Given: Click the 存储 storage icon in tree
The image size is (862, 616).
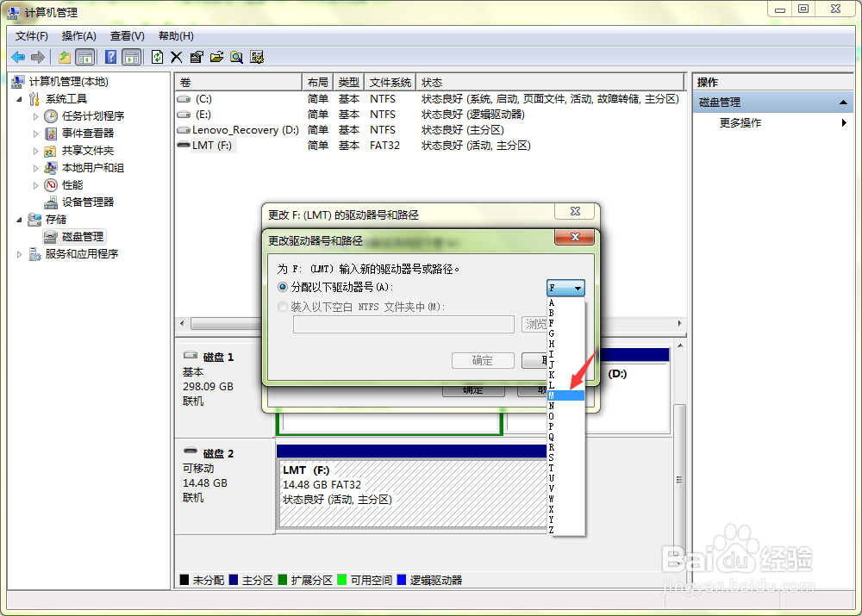Looking at the screenshot, I should 34,220.
